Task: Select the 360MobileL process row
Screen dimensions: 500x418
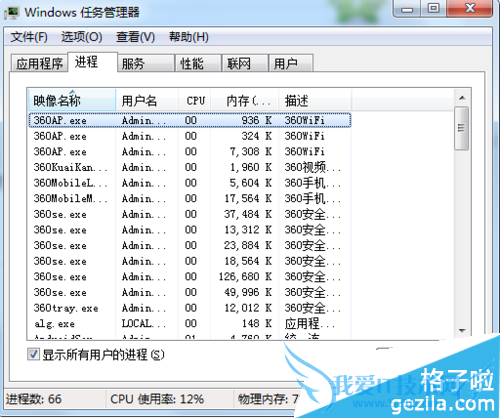Action: pyautogui.click(x=190, y=183)
